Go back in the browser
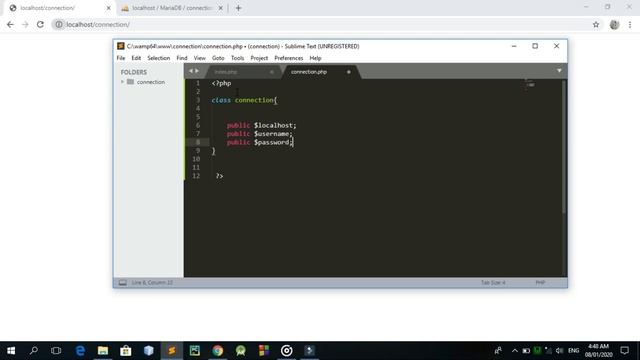This screenshot has height=360, width=640. click(10, 24)
